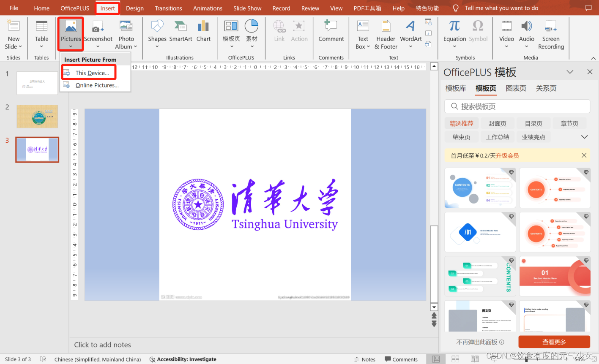Select the 封面页 category tag

[498, 123]
